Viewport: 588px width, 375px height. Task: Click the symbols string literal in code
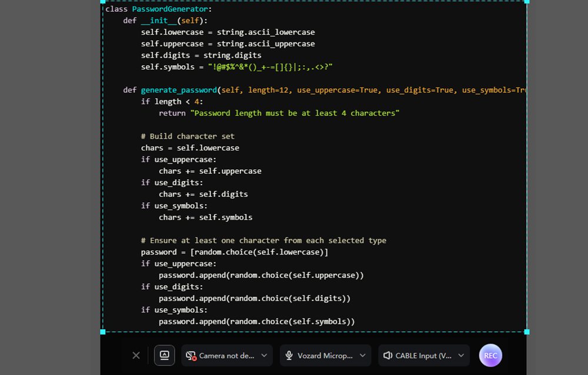point(270,67)
